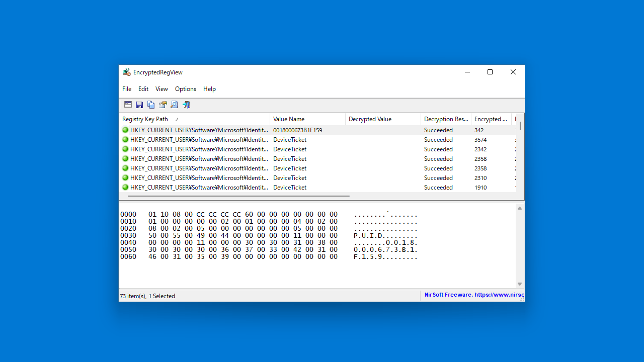Open the Help menu
644x362 pixels.
coord(209,89)
